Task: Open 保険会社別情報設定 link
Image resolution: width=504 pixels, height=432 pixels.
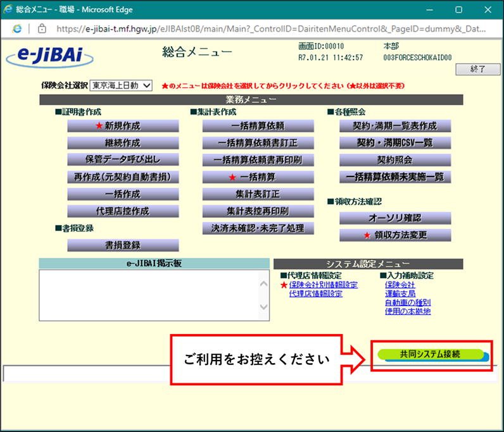Action: pyautogui.click(x=323, y=285)
